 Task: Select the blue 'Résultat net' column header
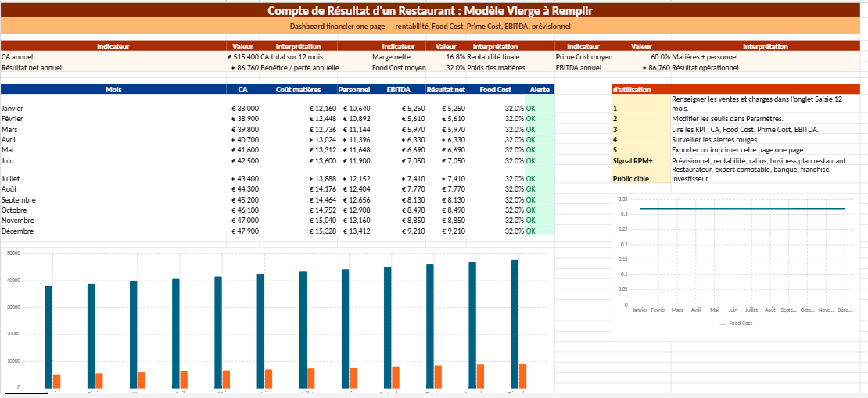(447, 89)
